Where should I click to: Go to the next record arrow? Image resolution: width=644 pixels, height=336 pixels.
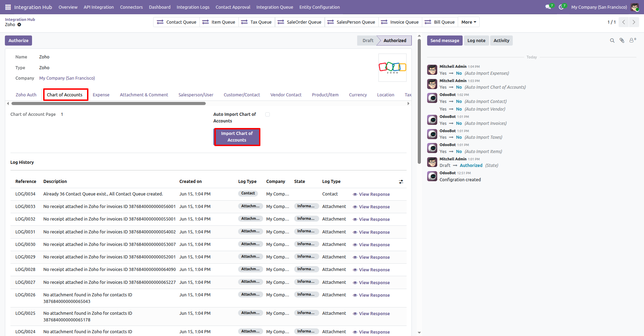point(634,22)
